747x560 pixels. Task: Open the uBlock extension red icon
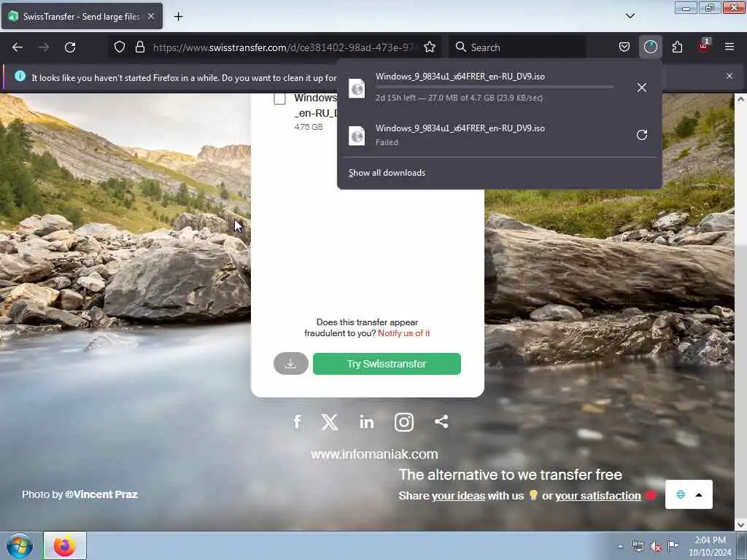(703, 47)
